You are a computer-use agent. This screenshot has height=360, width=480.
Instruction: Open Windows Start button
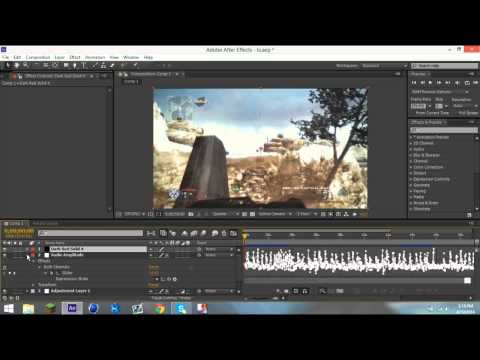[9, 308]
